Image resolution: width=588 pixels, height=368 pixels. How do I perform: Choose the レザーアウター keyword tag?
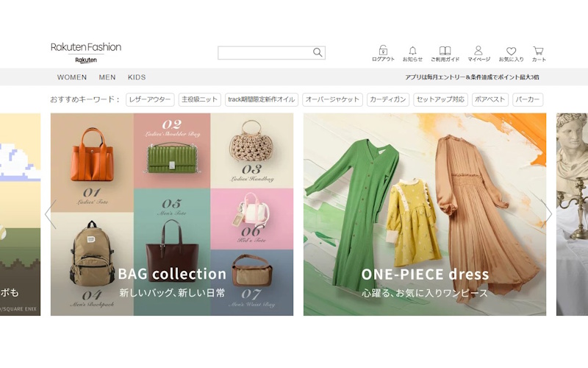[x=150, y=99]
